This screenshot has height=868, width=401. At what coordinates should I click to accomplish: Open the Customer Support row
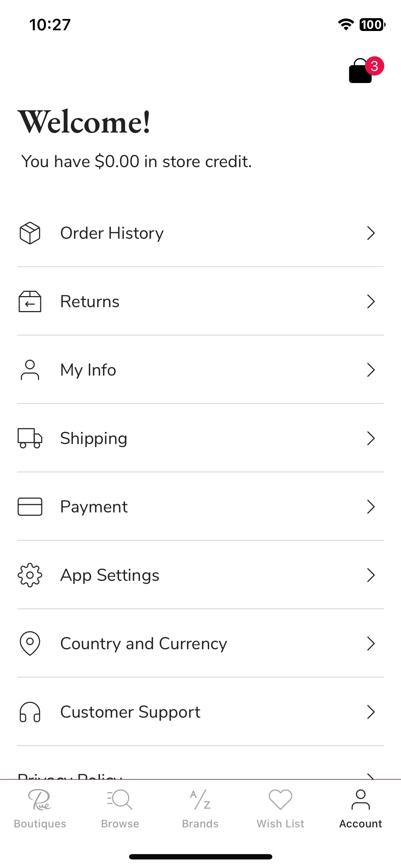(x=200, y=712)
